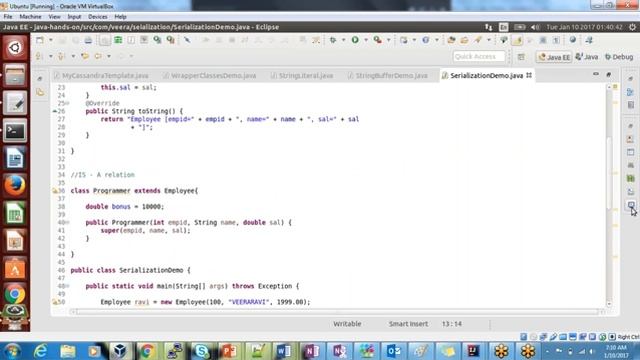The image size is (640, 360).
Task: Open the VirtualBox Help menu
Action: click(120, 17)
